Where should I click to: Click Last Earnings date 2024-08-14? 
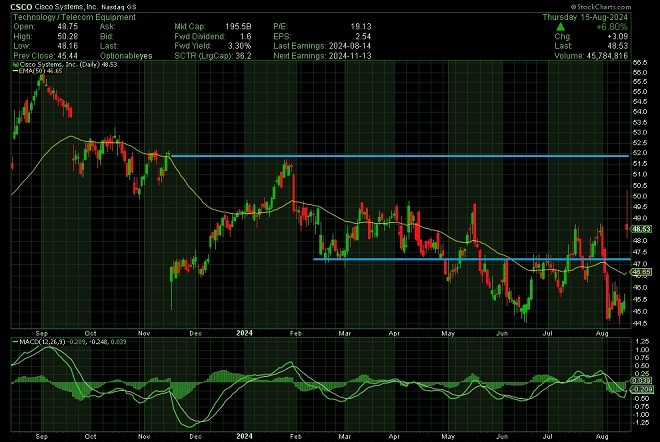(349, 46)
